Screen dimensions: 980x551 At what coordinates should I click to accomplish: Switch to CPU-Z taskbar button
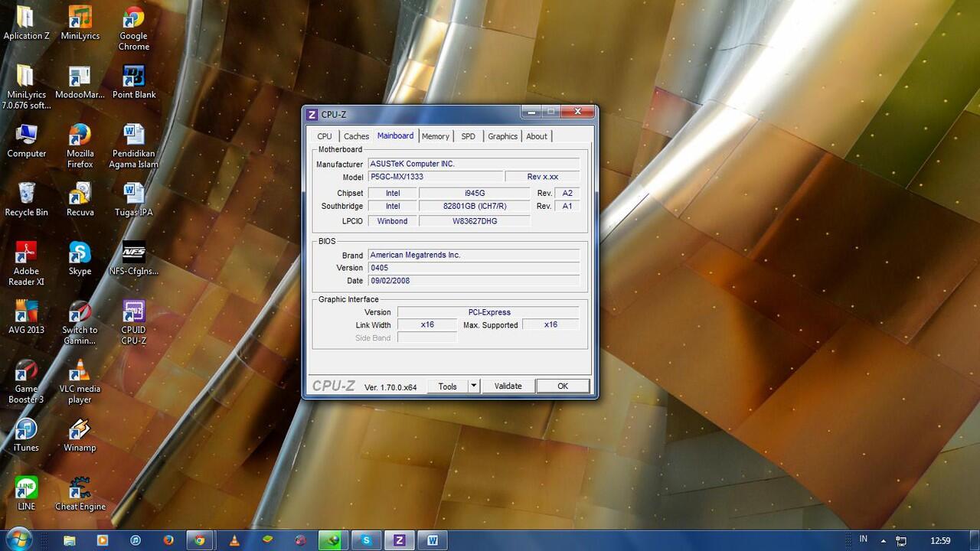click(399, 540)
